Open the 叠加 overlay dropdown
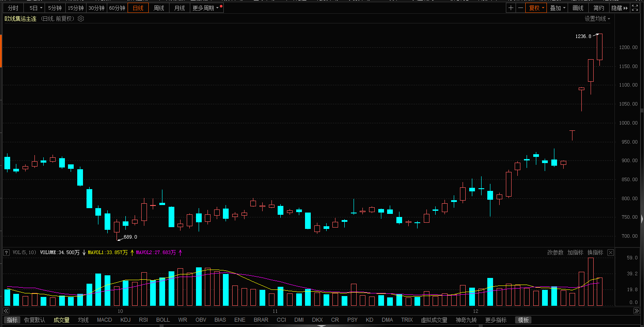The image size is (644, 327). [x=557, y=8]
